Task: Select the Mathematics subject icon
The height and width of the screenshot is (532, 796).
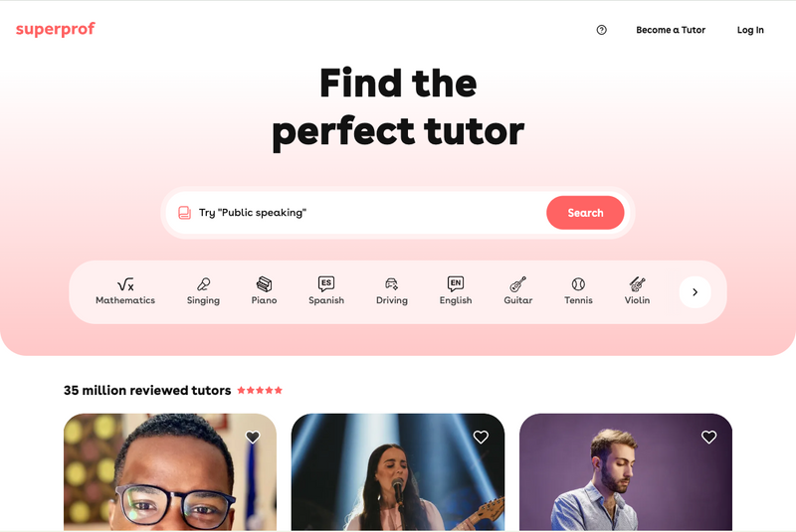Action: coord(125,284)
